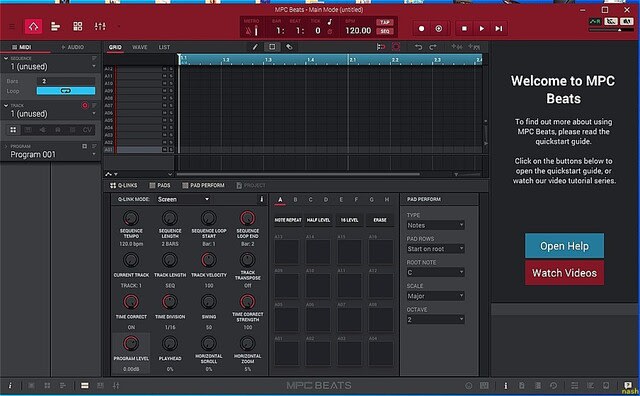
Task: Open the Program 001 dropdown
Action: [94, 154]
